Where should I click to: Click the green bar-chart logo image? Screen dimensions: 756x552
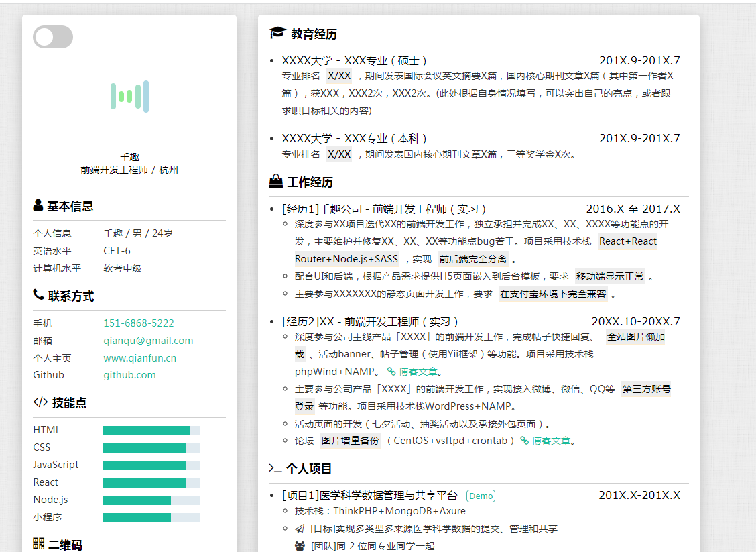pyautogui.click(x=129, y=97)
